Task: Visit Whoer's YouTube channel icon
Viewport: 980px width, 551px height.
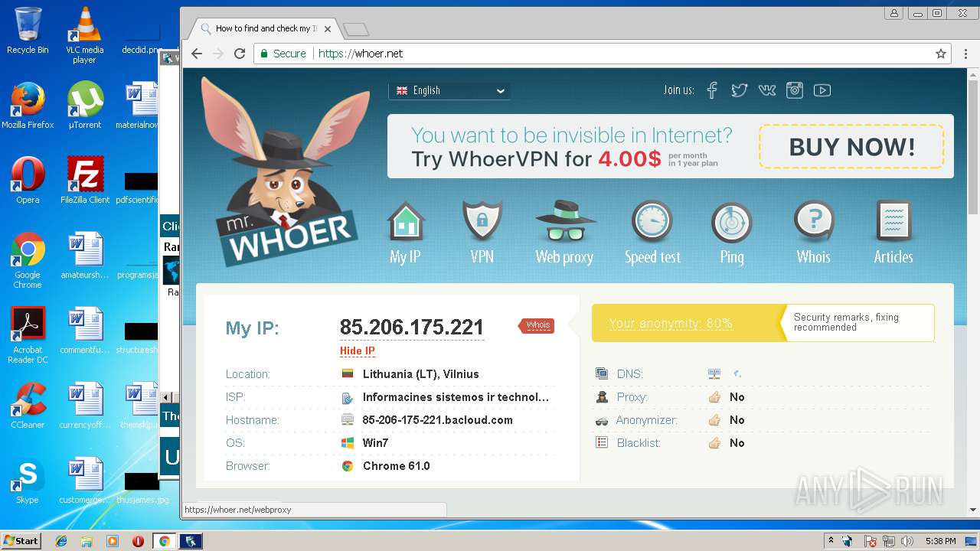Action: [x=822, y=90]
